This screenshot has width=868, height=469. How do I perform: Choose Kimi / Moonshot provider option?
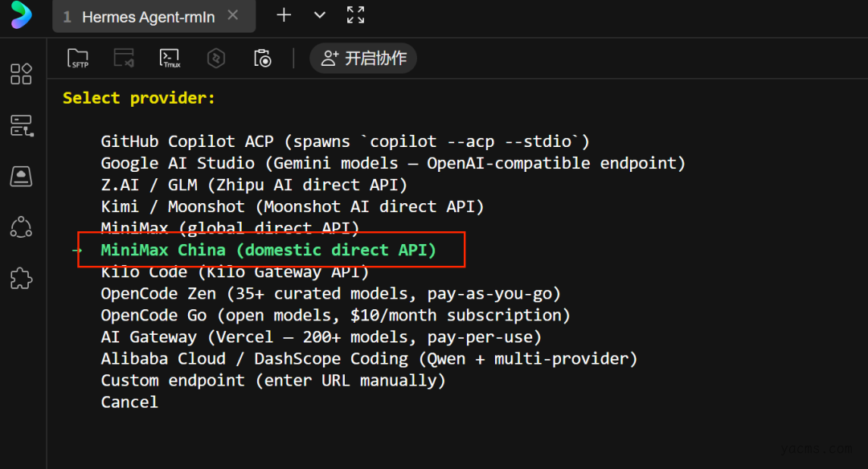293,206
